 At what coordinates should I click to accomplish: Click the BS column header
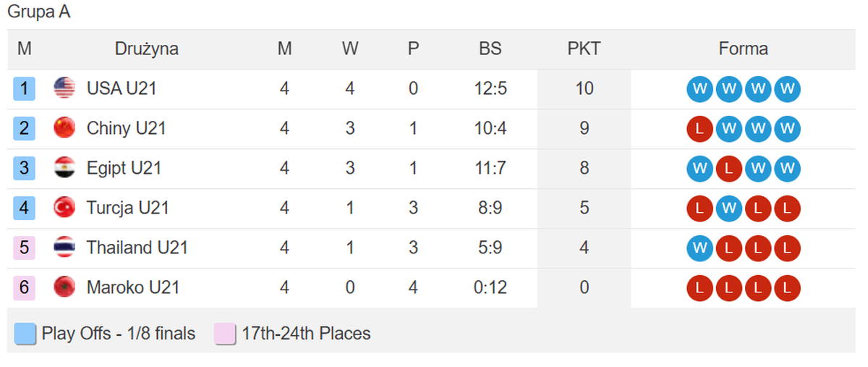click(490, 49)
